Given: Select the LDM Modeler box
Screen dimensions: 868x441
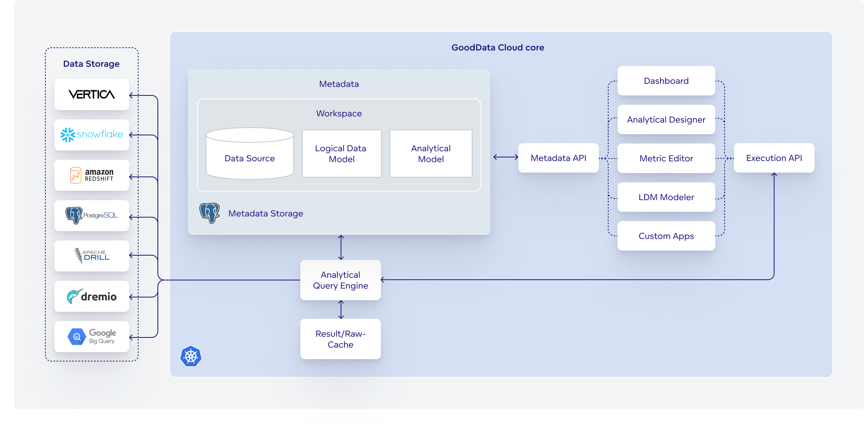Looking at the screenshot, I should tap(666, 197).
